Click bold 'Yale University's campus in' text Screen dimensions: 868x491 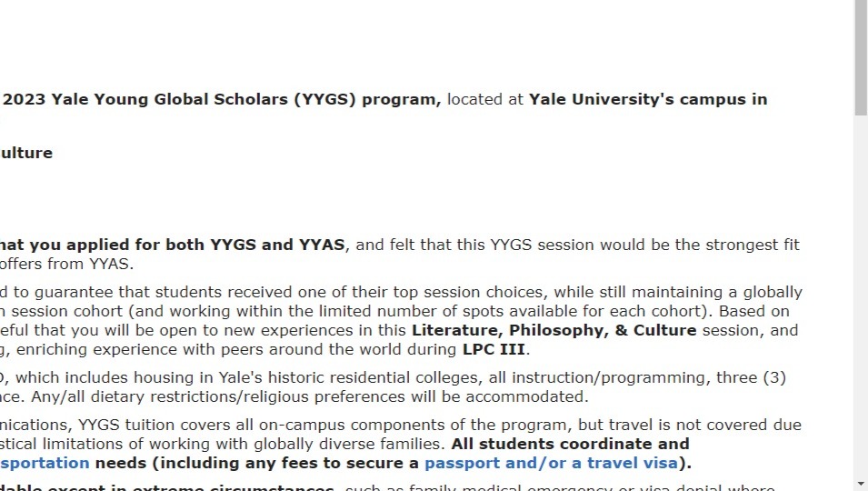(648, 100)
